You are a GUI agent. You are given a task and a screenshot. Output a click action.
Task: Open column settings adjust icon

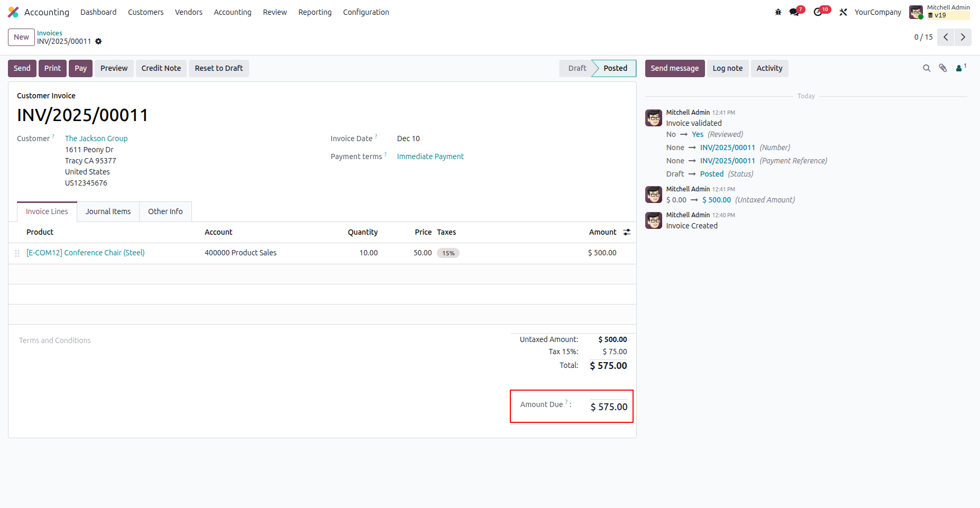point(627,232)
